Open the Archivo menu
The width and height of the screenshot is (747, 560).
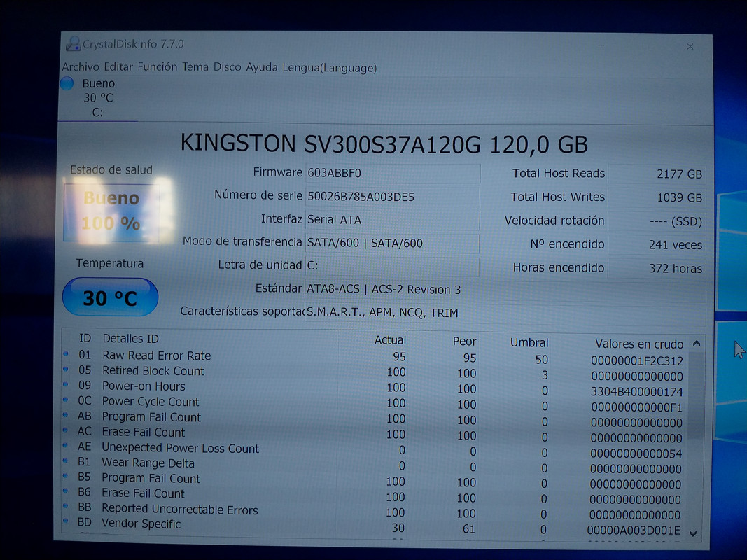coord(80,66)
